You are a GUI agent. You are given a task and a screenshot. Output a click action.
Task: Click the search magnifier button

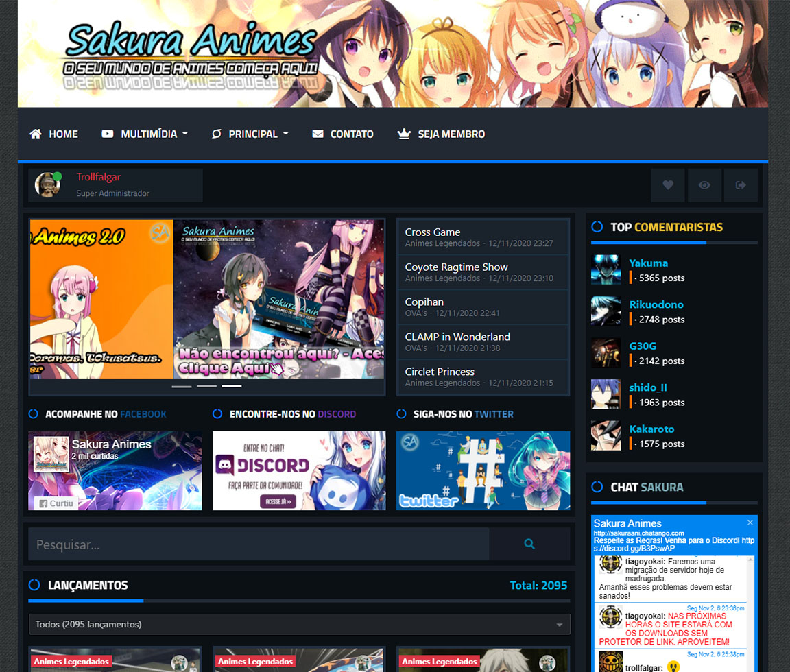[x=529, y=544]
